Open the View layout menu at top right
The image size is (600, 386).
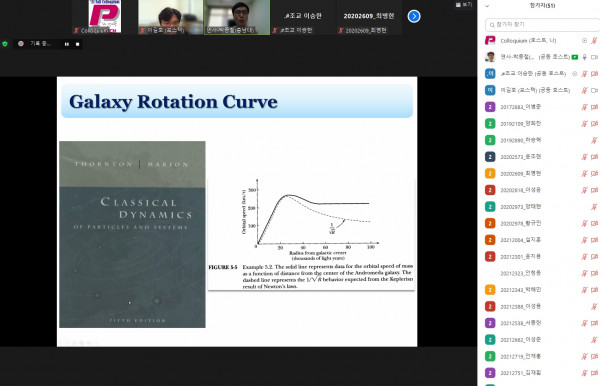click(x=464, y=5)
